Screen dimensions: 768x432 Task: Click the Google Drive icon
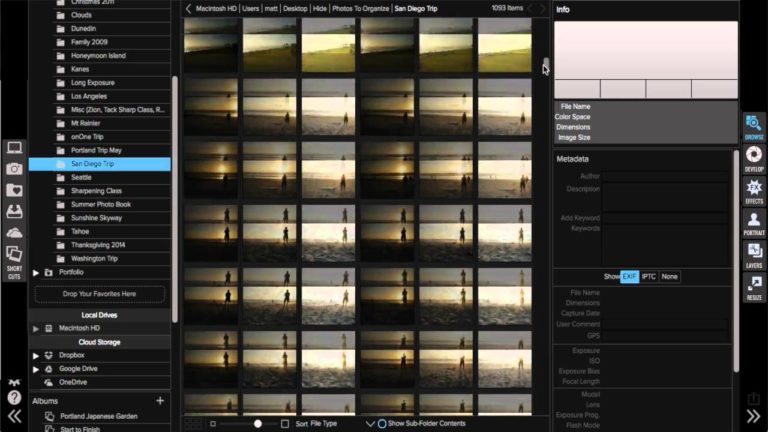[48, 369]
